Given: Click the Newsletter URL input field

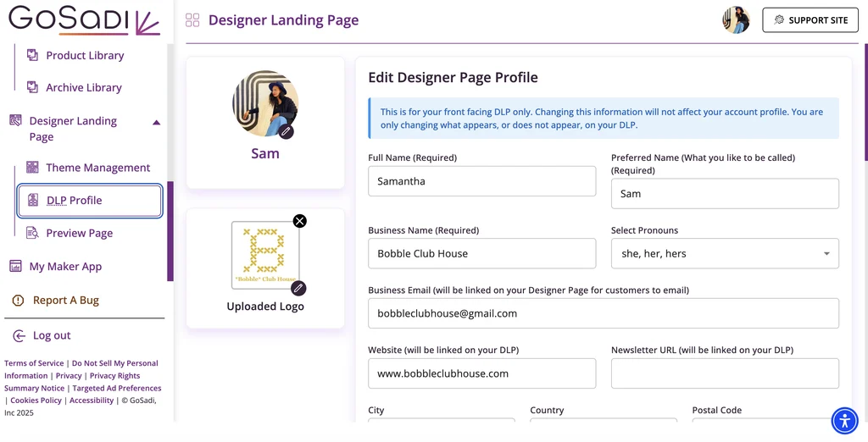Looking at the screenshot, I should [725, 373].
